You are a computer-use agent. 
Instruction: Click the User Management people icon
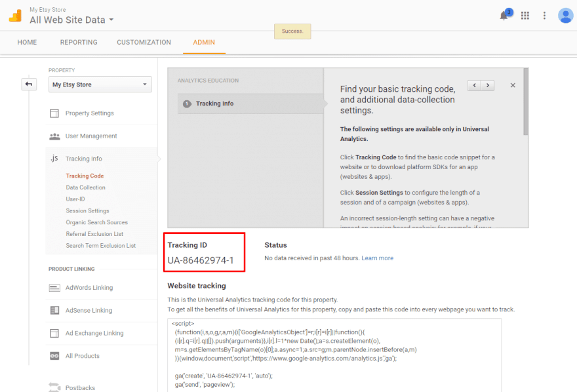coord(54,136)
